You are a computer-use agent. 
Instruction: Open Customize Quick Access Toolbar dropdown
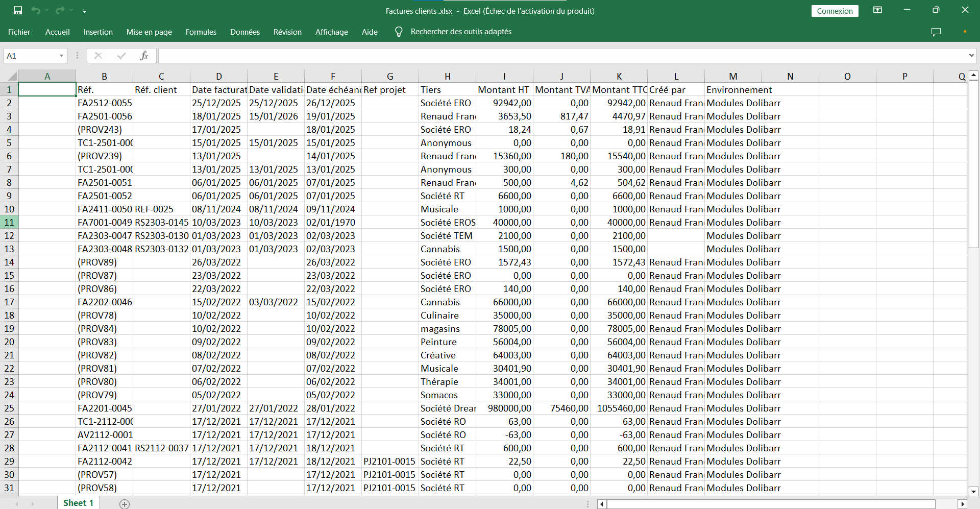coord(84,11)
